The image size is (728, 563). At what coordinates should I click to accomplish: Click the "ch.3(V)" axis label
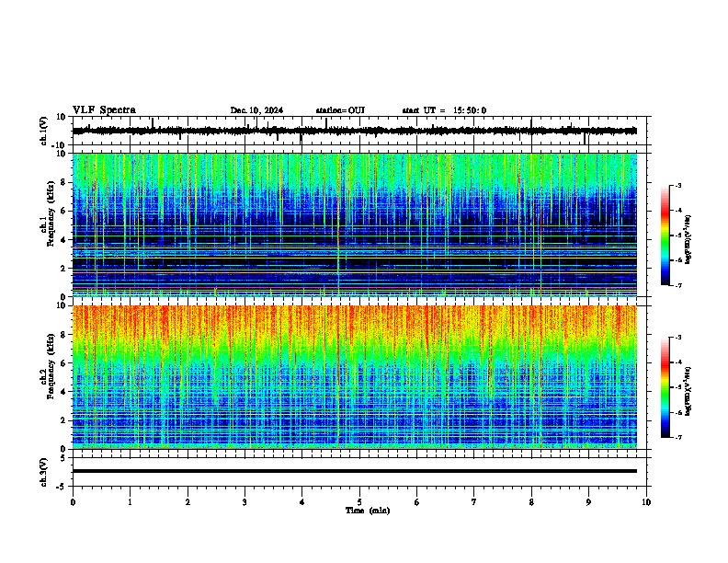44,472
